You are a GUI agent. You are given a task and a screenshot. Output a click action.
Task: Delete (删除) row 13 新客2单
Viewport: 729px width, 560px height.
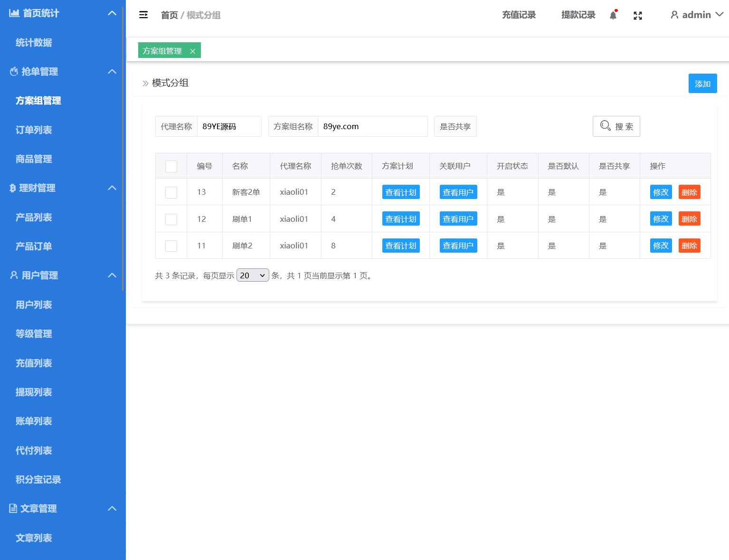tap(690, 192)
